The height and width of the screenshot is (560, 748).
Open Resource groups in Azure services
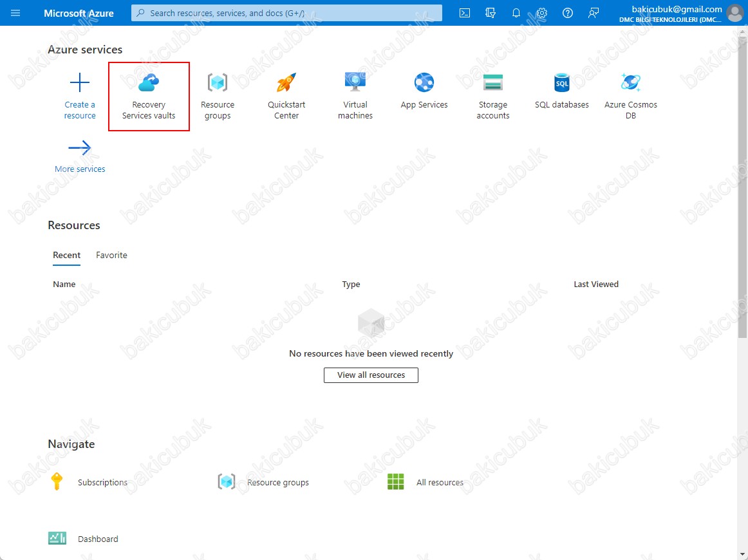pos(218,96)
